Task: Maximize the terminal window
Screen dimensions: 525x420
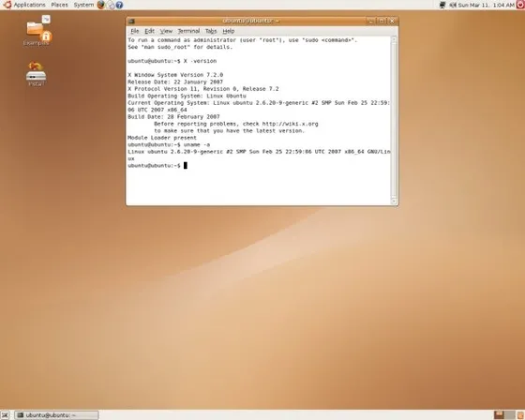Action: click(382, 22)
